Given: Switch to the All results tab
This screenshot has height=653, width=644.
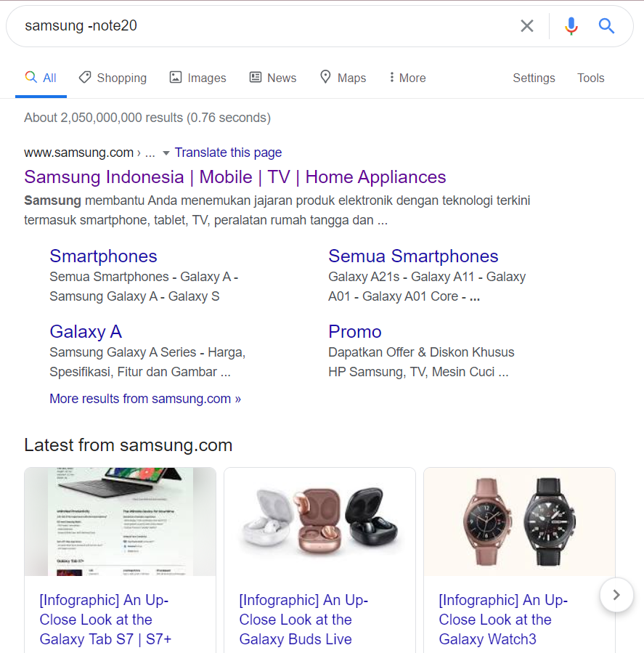Looking at the screenshot, I should (41, 78).
